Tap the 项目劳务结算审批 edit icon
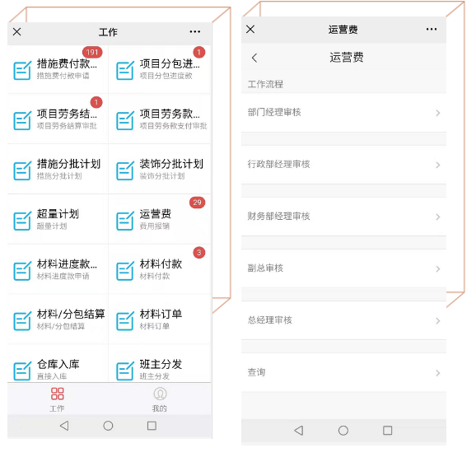The width and height of the screenshot is (476, 457). click(x=22, y=120)
